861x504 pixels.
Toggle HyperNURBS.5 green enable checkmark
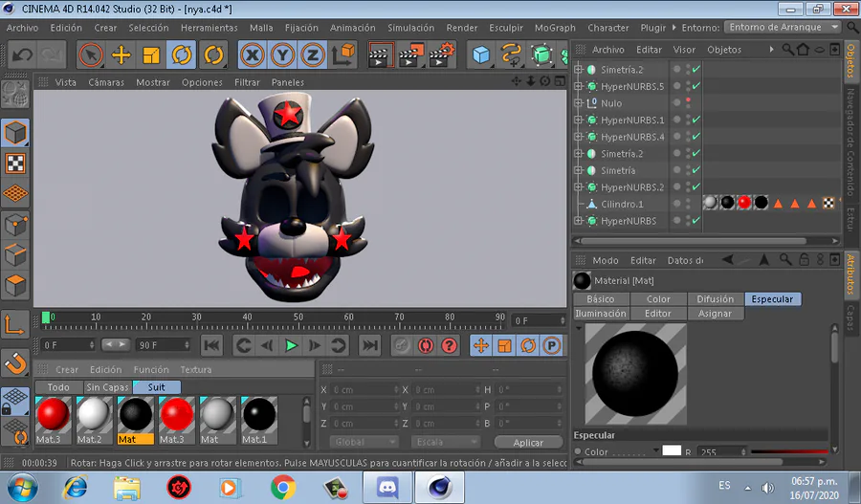point(696,86)
